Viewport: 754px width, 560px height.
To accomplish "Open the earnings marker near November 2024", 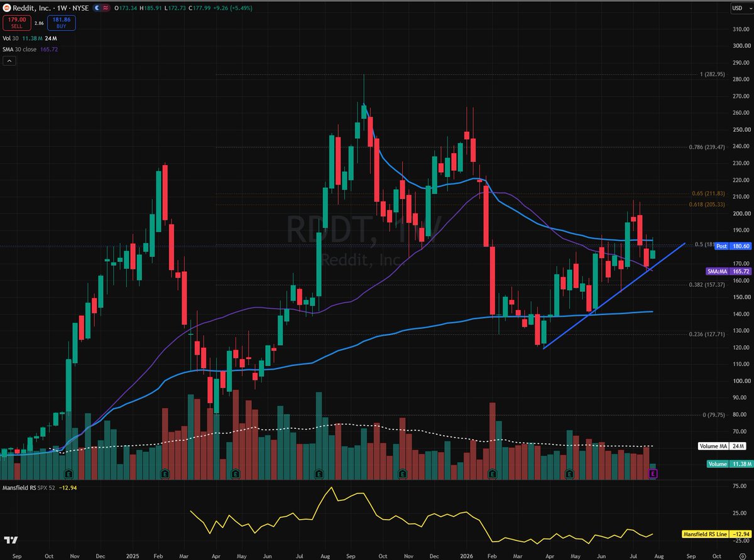I will point(67,473).
